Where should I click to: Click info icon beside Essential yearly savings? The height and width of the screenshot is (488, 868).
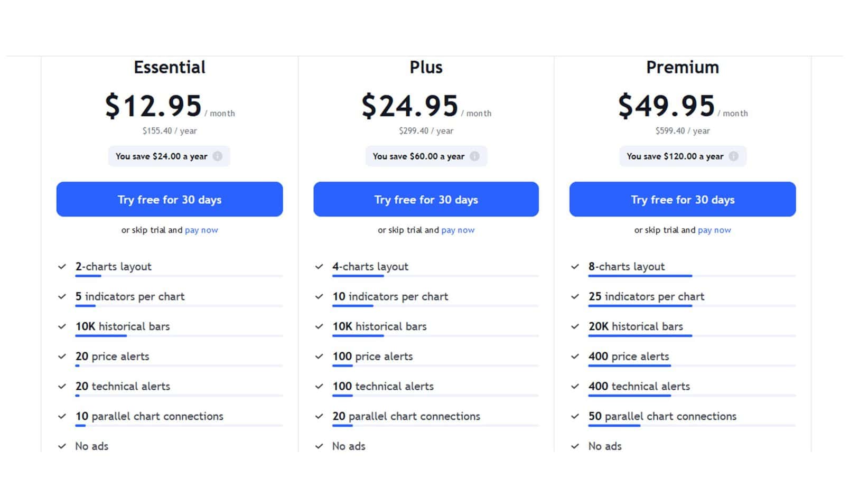[x=217, y=156]
